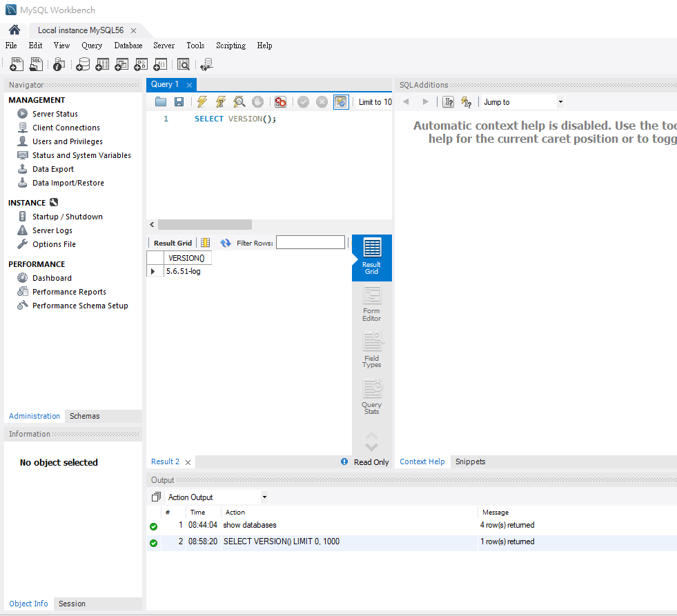Create new table toolbar icon
The image size is (677, 616).
pyautogui.click(x=102, y=64)
